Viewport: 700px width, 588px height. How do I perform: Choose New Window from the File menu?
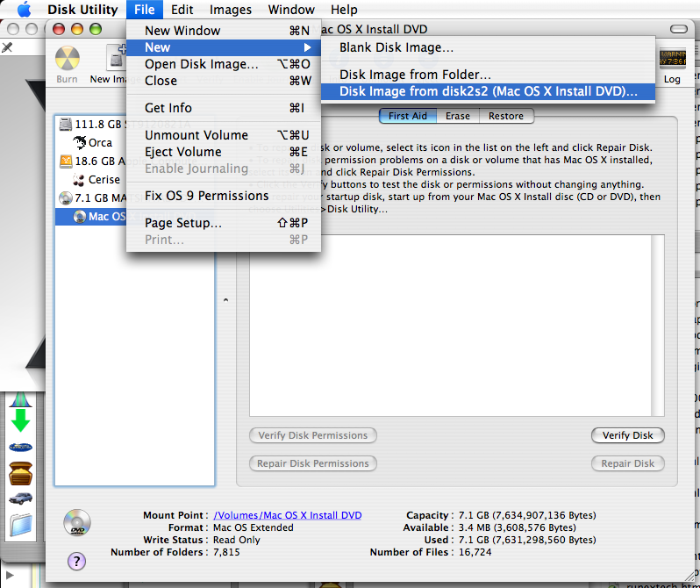click(224, 31)
